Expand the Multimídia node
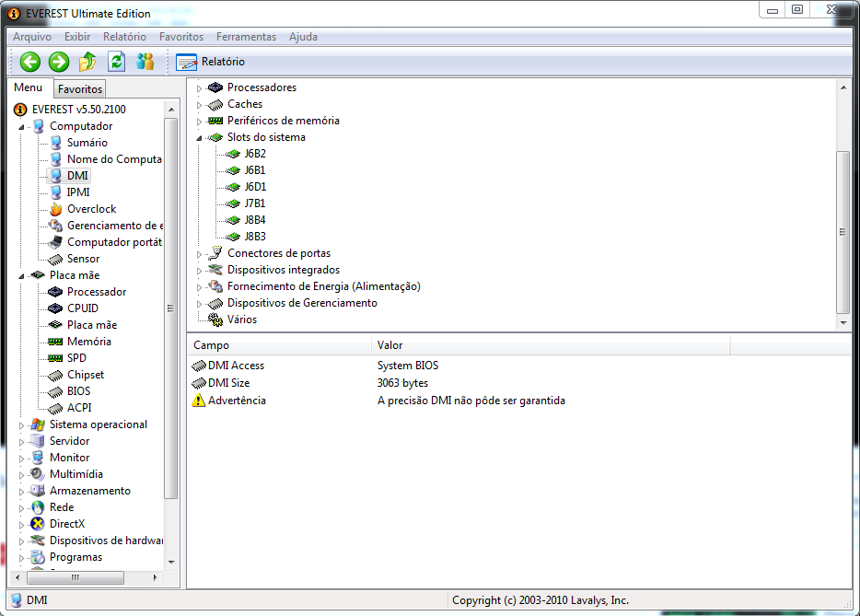860x616 pixels. [21, 475]
